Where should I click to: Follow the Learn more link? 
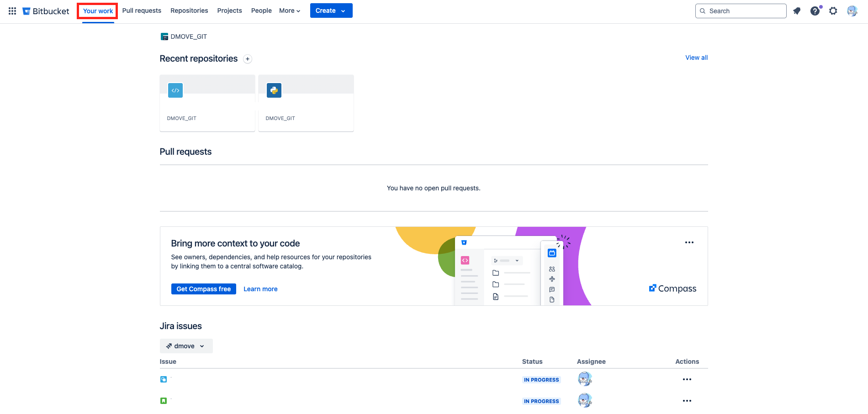click(x=260, y=289)
